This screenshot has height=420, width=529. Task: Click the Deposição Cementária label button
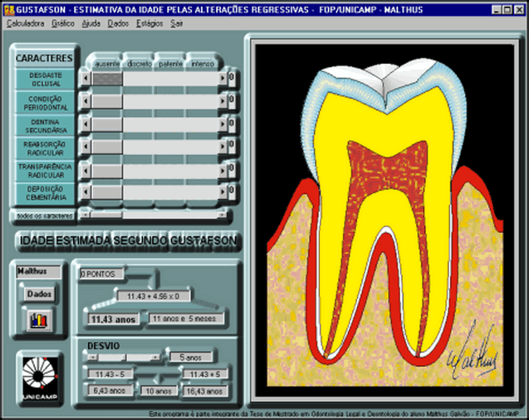tap(45, 193)
